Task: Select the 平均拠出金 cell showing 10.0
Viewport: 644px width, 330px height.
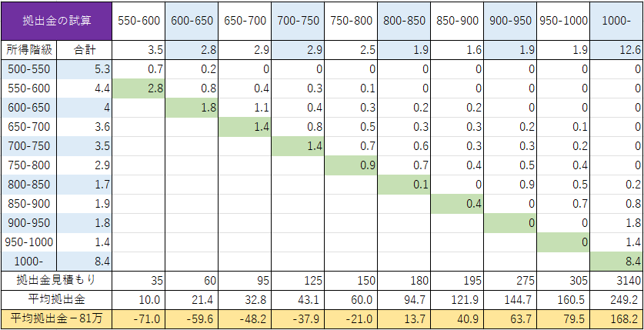Action: tap(139, 298)
